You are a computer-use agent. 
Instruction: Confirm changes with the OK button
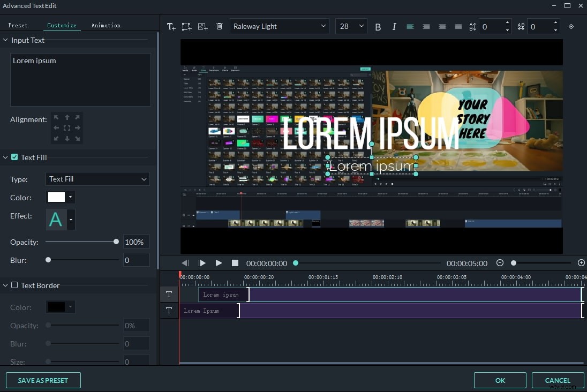point(500,380)
